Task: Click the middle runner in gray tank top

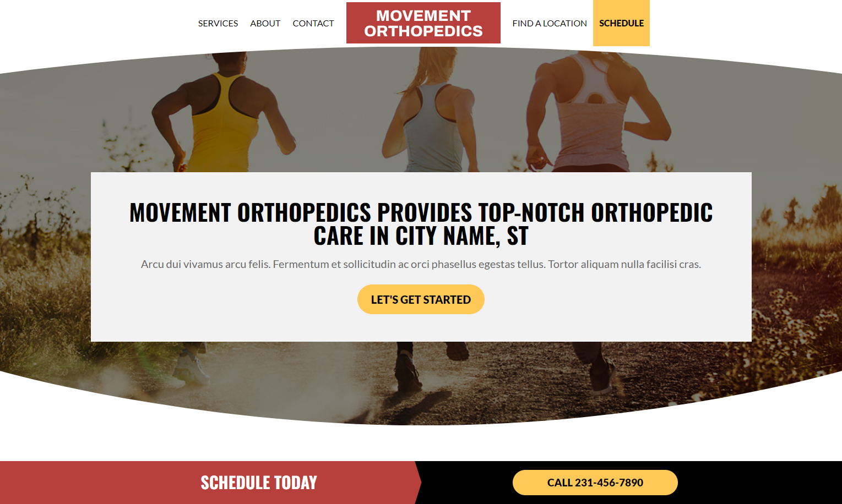Action: (x=432, y=110)
